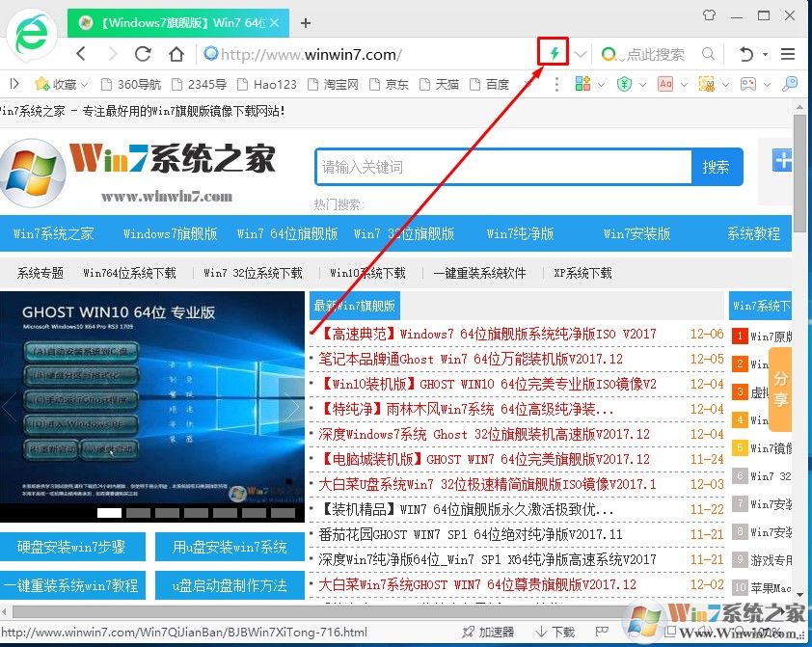Expand the green shield dropdown arrow

[642, 84]
